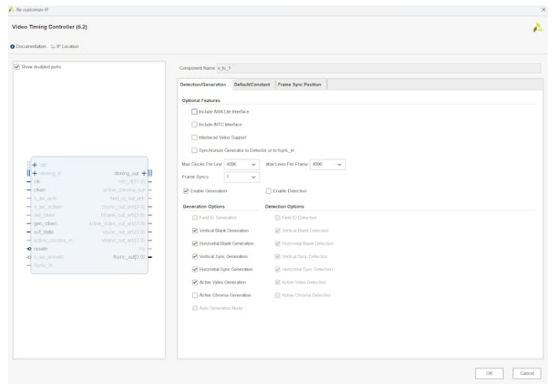
Task: Click the Component Name text field
Action: pos(377,68)
